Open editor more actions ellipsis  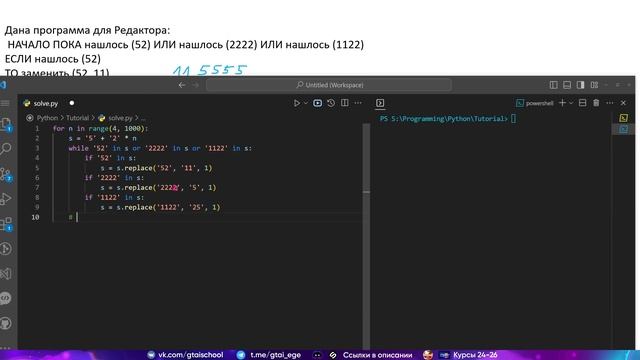pos(358,103)
